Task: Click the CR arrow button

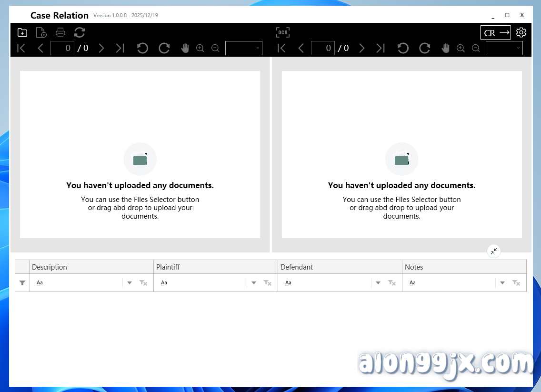Action: (x=495, y=32)
